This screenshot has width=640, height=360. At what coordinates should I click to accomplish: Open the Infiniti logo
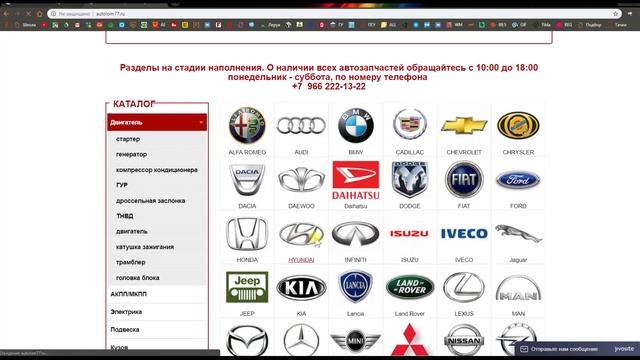[x=356, y=233]
